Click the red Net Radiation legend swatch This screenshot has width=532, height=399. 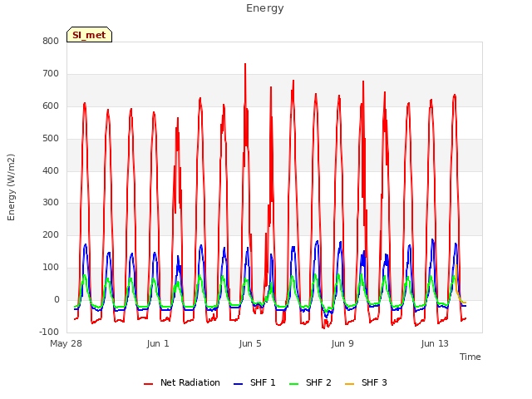[x=148, y=384]
